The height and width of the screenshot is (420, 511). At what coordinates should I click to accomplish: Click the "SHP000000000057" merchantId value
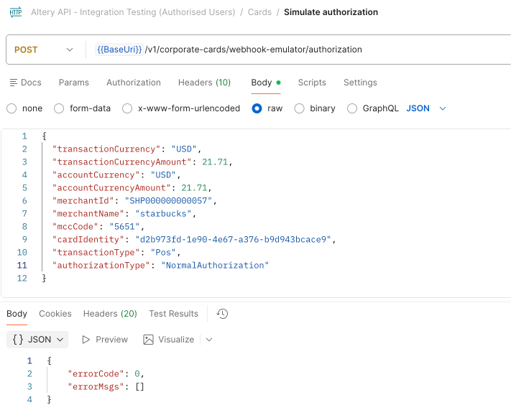(x=168, y=201)
